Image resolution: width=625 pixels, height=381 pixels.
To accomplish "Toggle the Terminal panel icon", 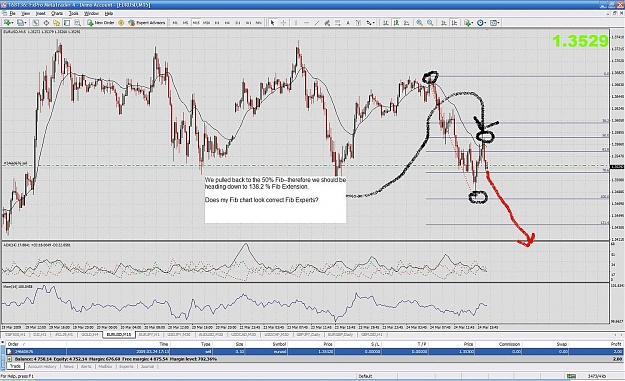I will click(x=67, y=23).
